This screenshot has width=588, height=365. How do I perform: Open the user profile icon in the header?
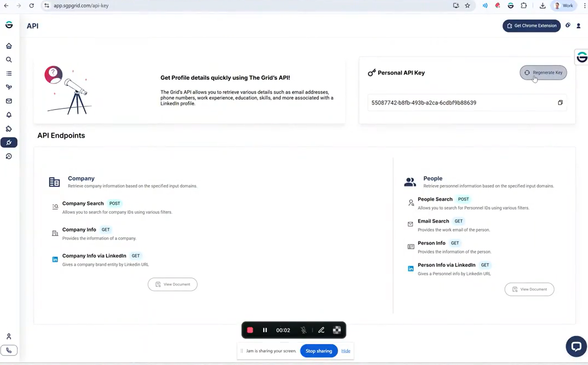coord(579,26)
